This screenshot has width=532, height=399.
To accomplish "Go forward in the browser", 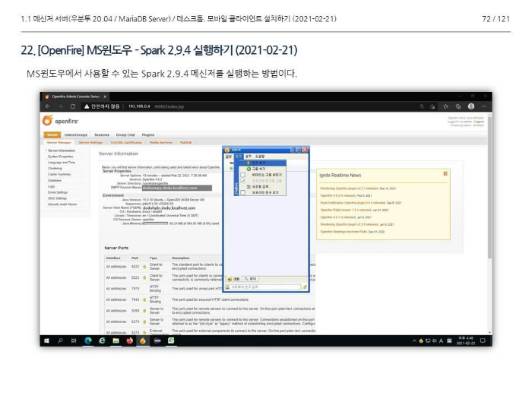I will [x=60, y=106].
